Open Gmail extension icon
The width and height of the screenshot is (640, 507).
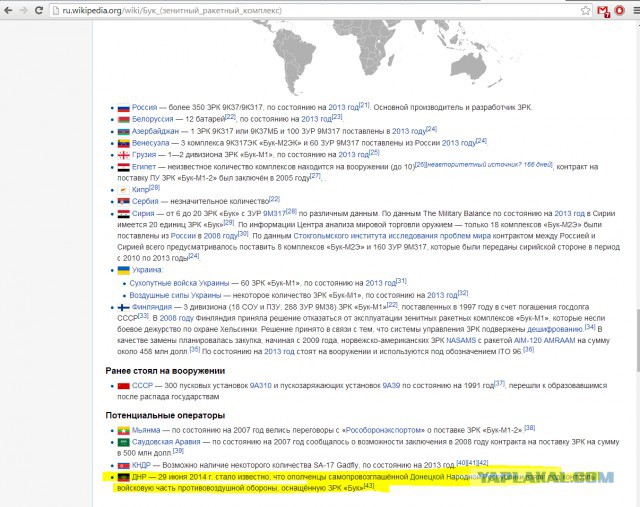[x=603, y=11]
